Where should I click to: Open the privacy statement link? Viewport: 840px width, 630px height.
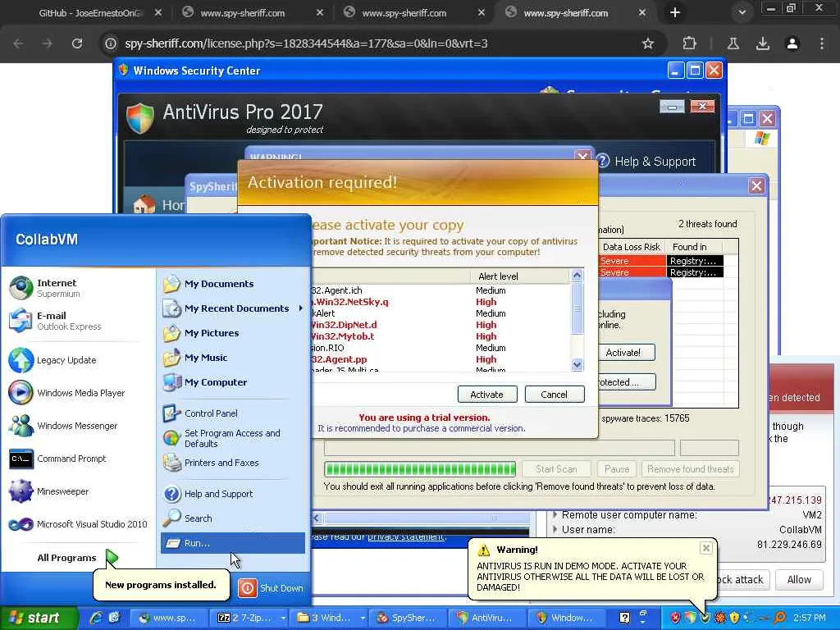pyautogui.click(x=406, y=536)
